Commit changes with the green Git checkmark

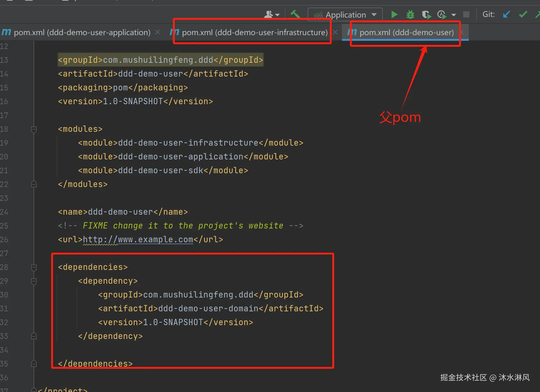tap(523, 14)
